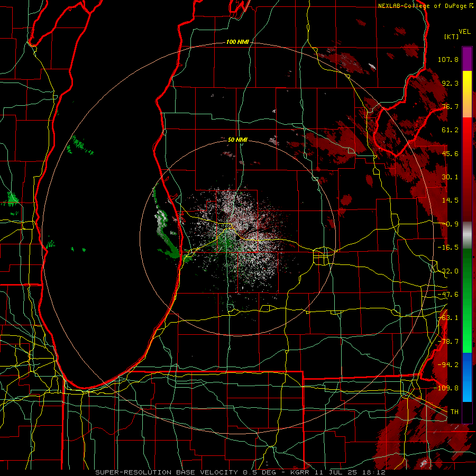Click the 61.2 legend value
The width and height of the screenshot is (476, 476).
450,130
